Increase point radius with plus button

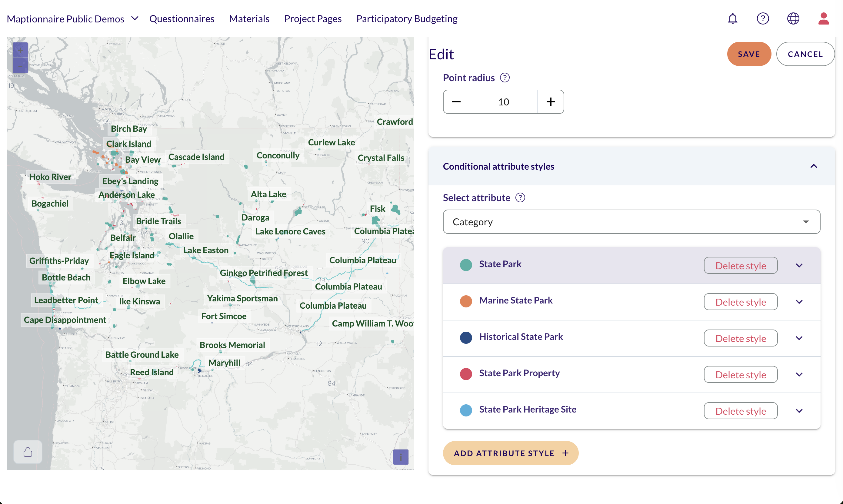click(551, 102)
